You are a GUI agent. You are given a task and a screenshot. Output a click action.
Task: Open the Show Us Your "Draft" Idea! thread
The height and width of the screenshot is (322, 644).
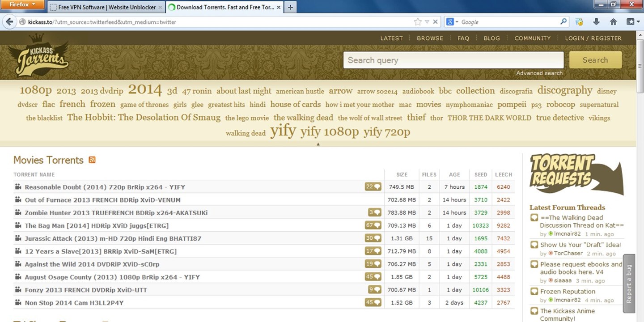point(581,245)
